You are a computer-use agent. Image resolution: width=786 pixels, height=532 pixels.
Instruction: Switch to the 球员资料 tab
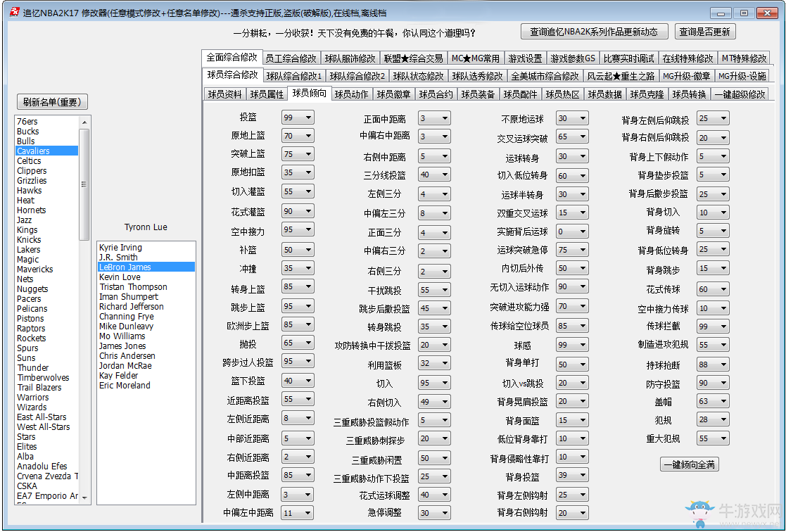[x=224, y=94]
